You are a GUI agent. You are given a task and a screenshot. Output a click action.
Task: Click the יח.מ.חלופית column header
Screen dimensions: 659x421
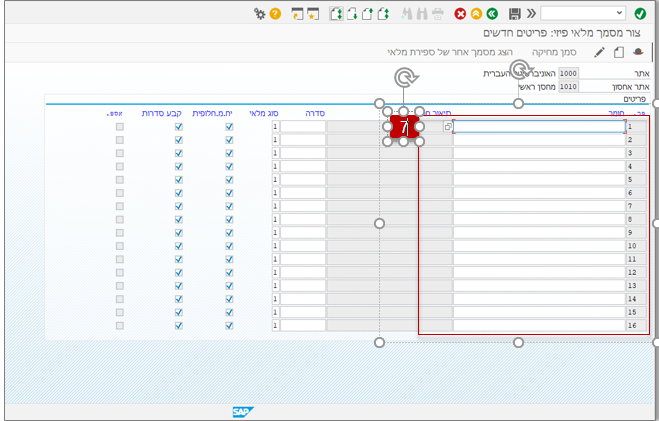tap(212, 113)
